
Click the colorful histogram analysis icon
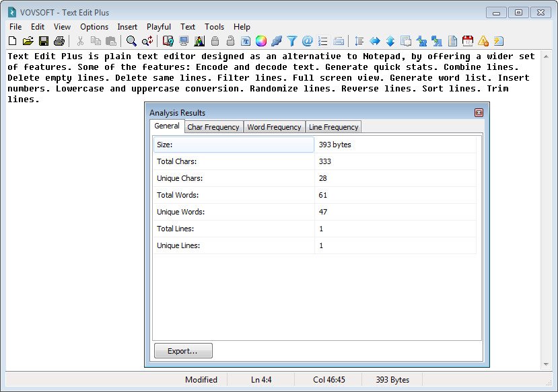click(x=199, y=41)
